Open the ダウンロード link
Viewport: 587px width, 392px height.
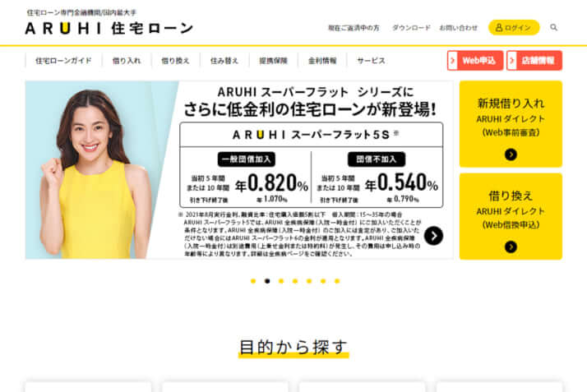pyautogui.click(x=411, y=28)
